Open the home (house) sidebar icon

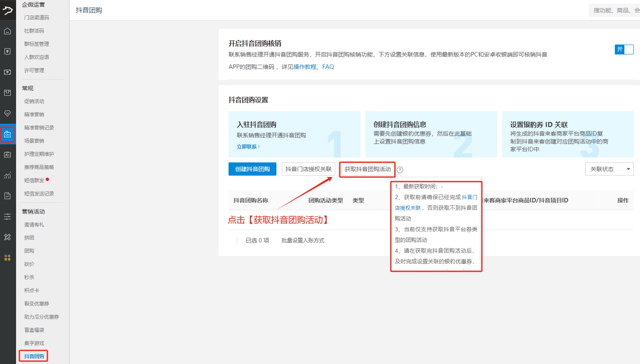click(x=7, y=31)
